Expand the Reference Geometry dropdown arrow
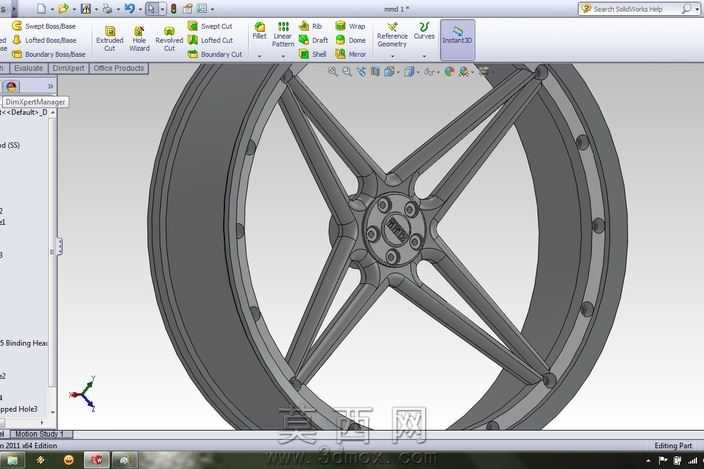Screen dimensions: 704x469 (x=392, y=56)
